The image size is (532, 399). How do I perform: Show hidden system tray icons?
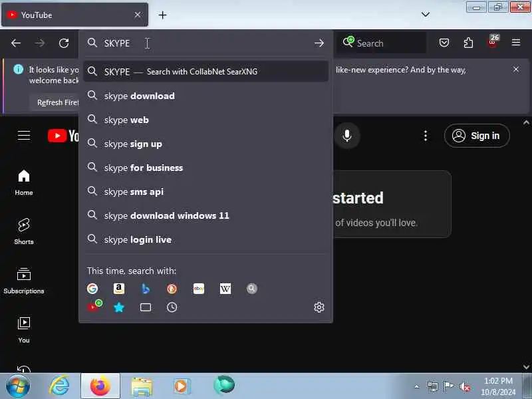click(x=417, y=386)
